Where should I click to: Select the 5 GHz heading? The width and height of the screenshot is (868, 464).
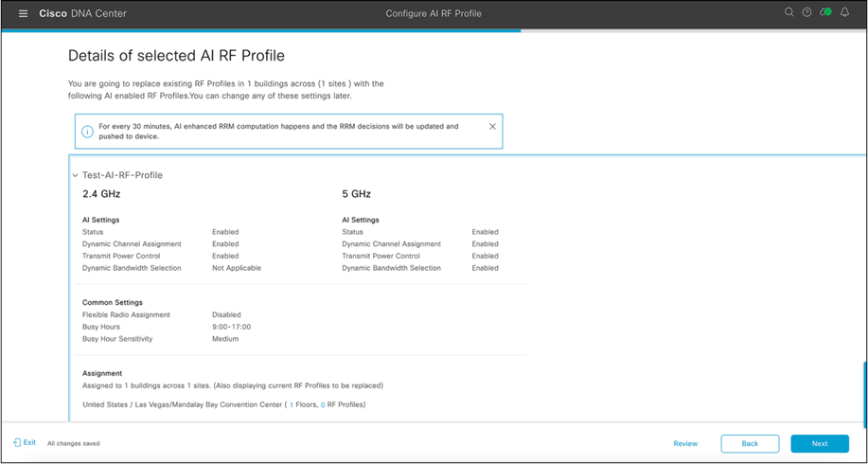[x=357, y=194]
